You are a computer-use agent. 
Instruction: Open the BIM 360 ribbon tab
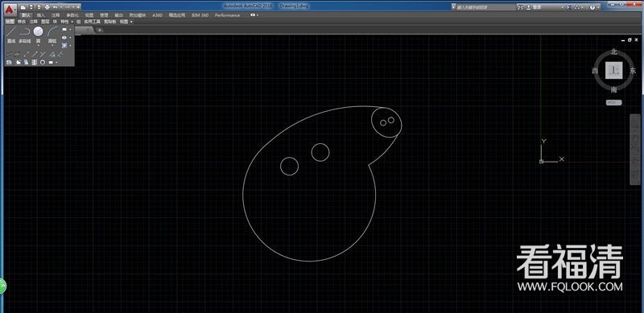(200, 15)
